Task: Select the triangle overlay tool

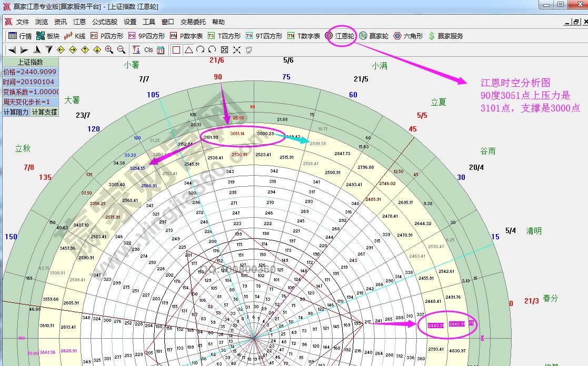Action: pos(188,50)
